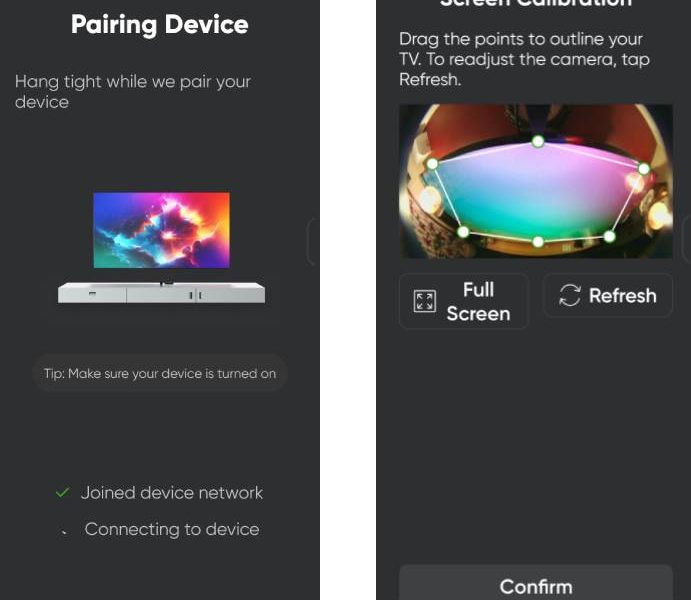The image size is (691, 600).
Task: Click the Pairing Device heading
Action: pos(160,25)
